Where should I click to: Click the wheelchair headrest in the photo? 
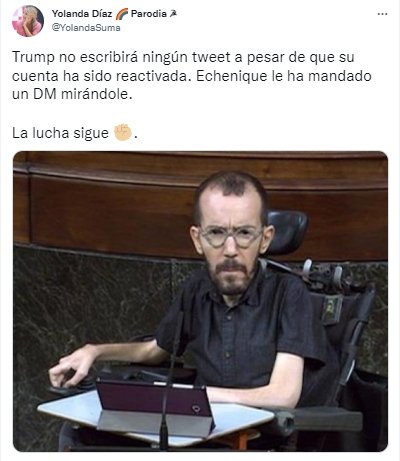(287, 231)
